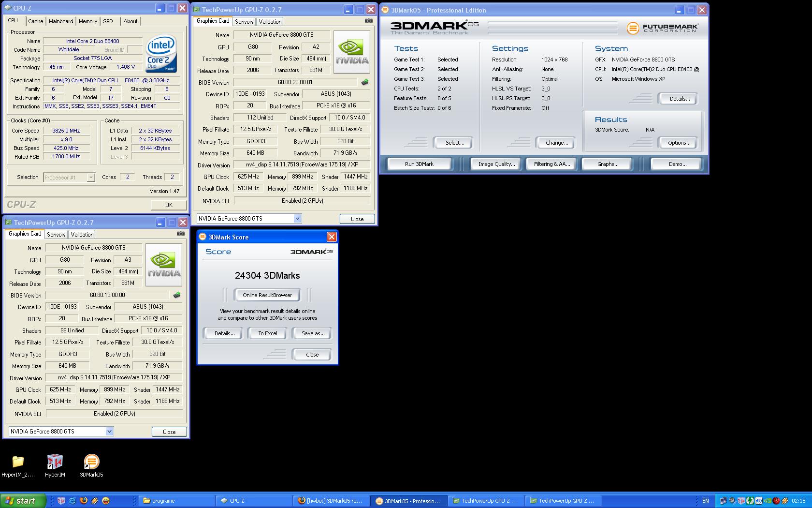Click the 24304 3DMarks score text
Screen dimensions: 812x508
pos(267,275)
